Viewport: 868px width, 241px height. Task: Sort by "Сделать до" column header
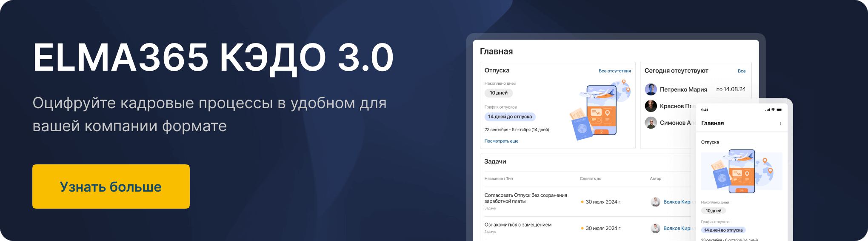coord(590,179)
